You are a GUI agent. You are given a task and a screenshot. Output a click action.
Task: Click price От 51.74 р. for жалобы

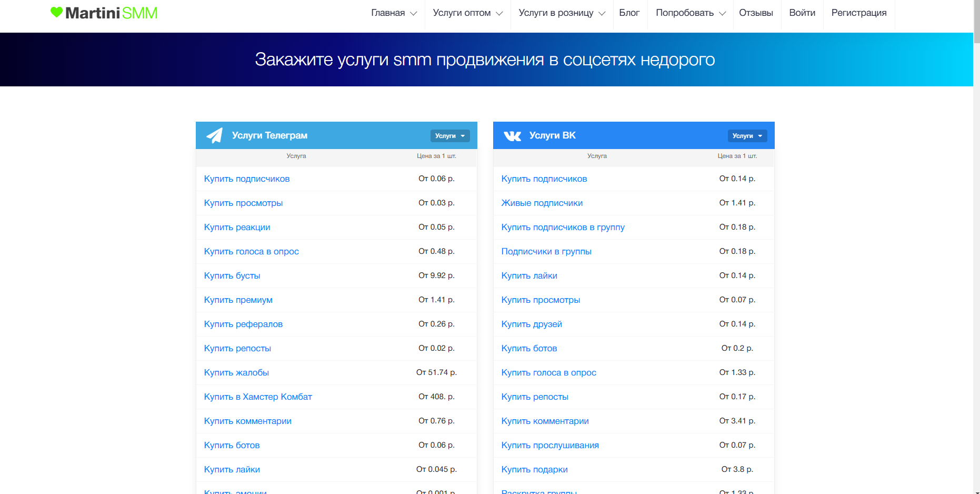436,372
